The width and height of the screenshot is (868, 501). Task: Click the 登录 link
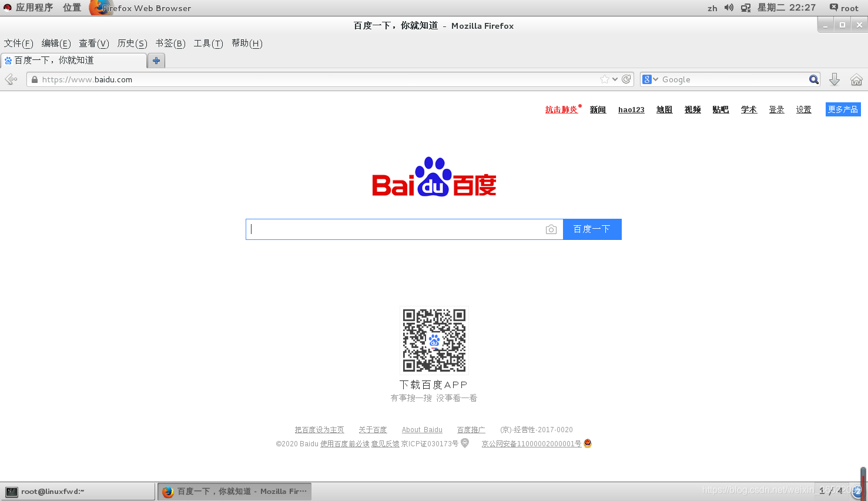point(776,110)
